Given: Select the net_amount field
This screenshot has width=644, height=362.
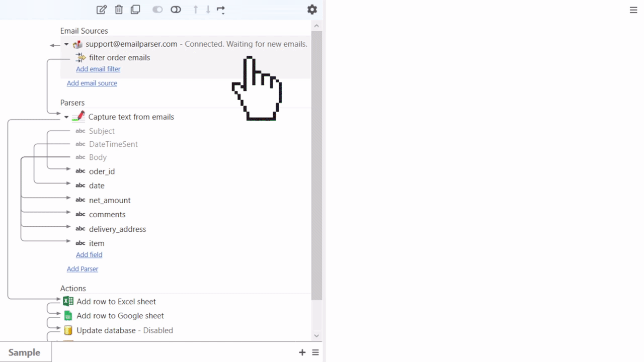Looking at the screenshot, I should point(110,201).
